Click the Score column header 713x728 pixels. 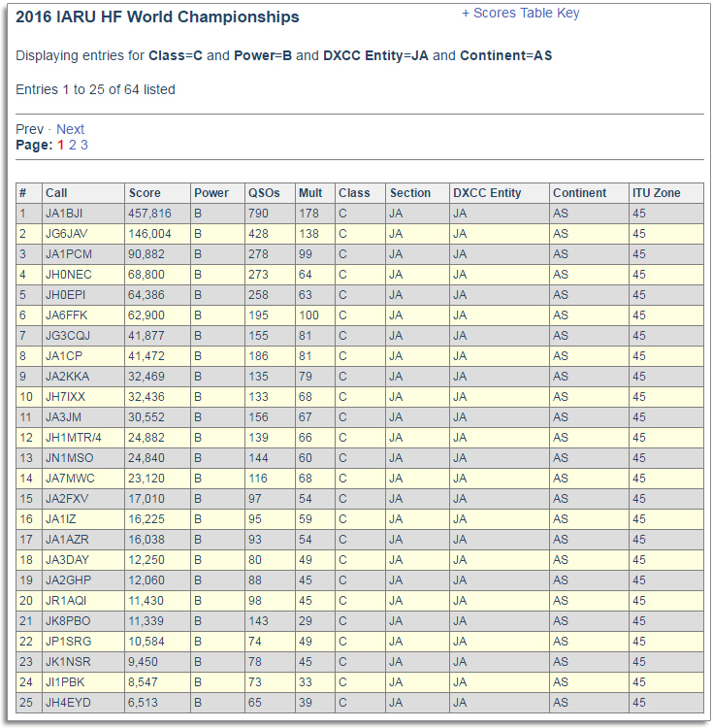coord(145,193)
